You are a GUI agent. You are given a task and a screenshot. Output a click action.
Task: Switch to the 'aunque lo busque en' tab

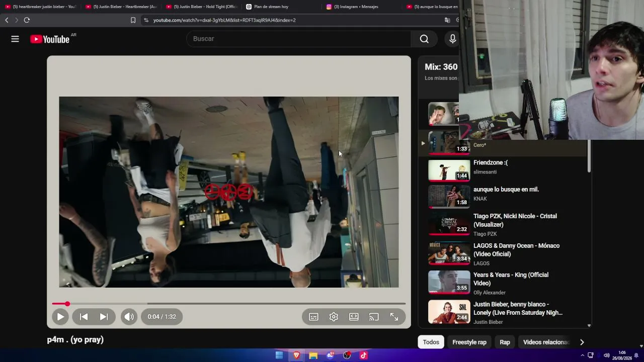click(432, 7)
